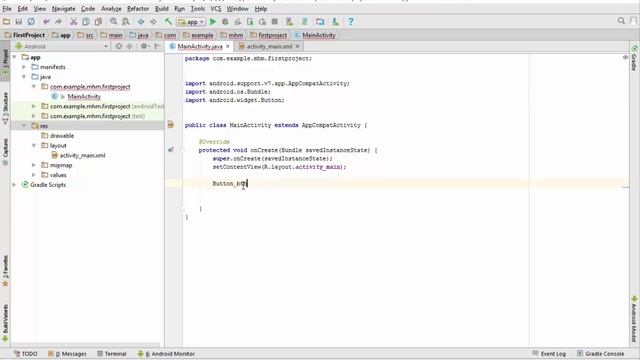Click the Replace toolbar icon
640x360 pixels.
pos(126,22)
